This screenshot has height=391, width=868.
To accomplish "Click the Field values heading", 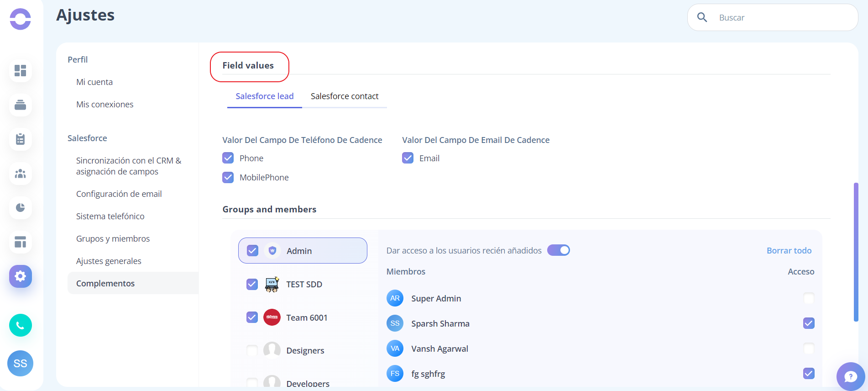I will point(248,65).
